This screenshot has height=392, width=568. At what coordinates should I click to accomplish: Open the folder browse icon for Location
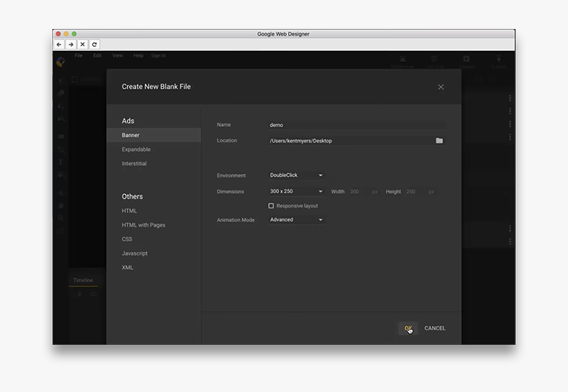click(x=439, y=141)
